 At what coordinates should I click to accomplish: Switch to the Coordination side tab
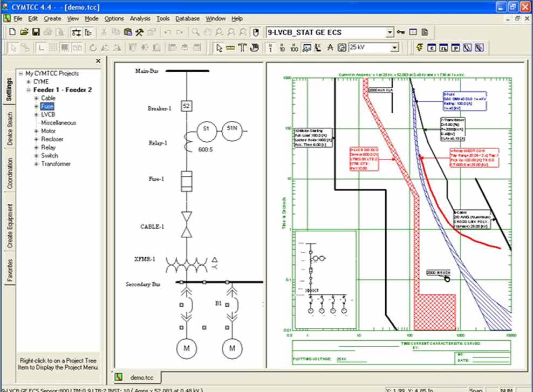click(x=9, y=173)
